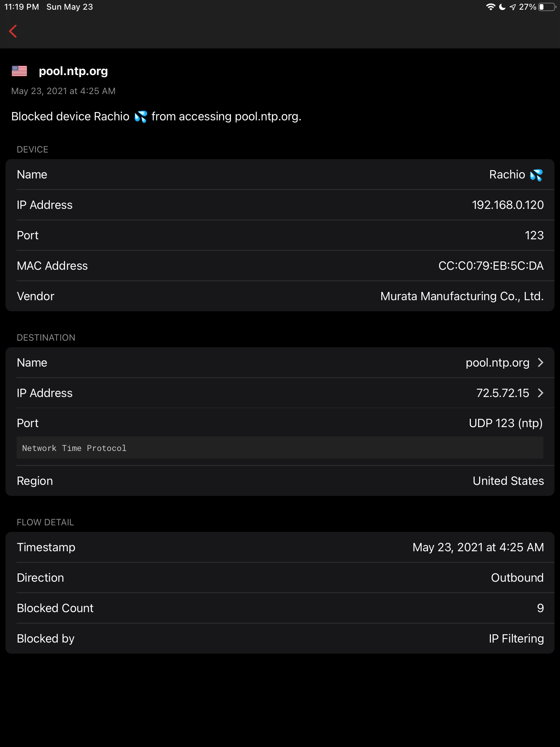
Task: Tap the red back arrow
Action: point(13,31)
